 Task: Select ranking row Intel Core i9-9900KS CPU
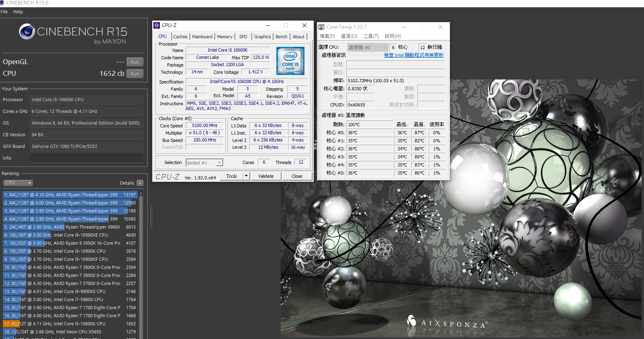pyautogui.click(x=70, y=291)
